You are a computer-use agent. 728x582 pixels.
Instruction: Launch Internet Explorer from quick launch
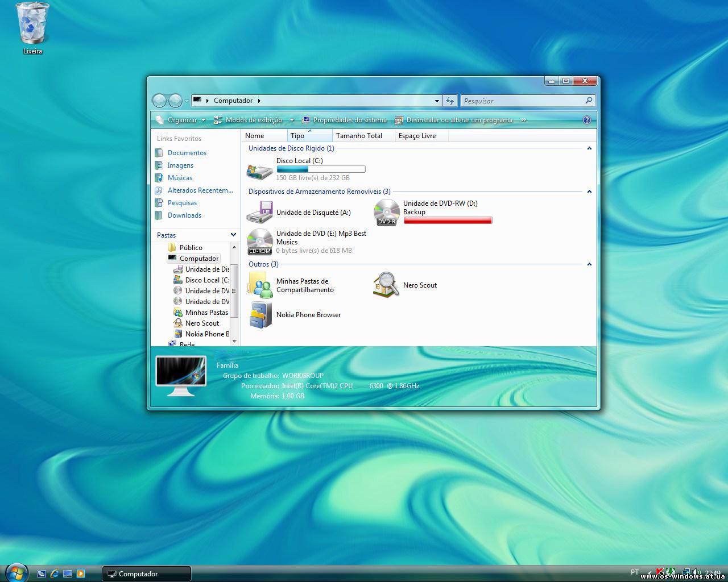55,573
